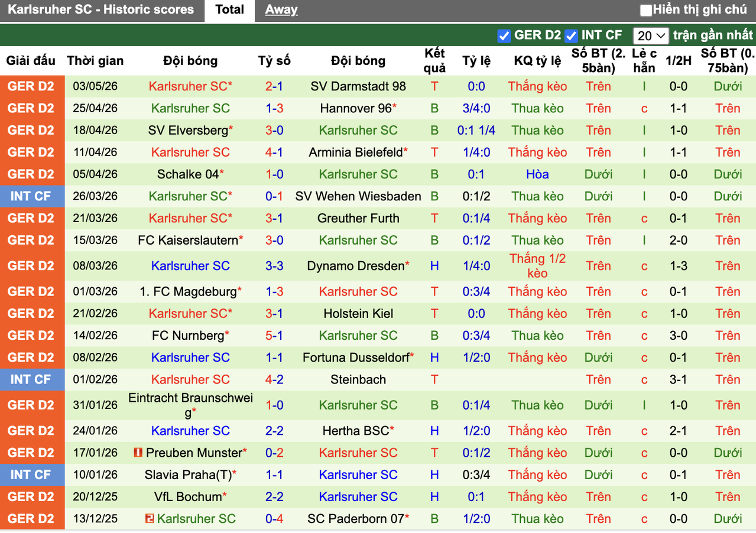Screen dimensions: 756x533
Task: Click the 20/12/25 date cell
Action: [95, 496]
